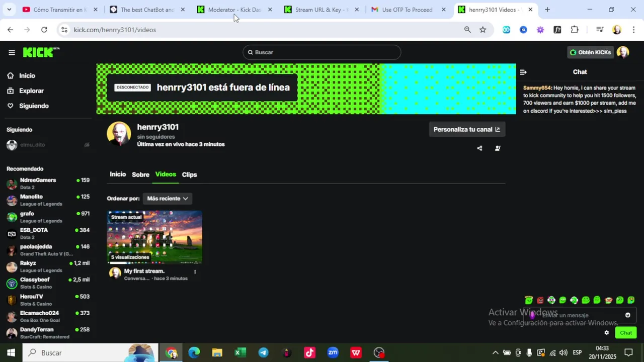
Task: Open a new browser tab
Action: (x=547, y=10)
